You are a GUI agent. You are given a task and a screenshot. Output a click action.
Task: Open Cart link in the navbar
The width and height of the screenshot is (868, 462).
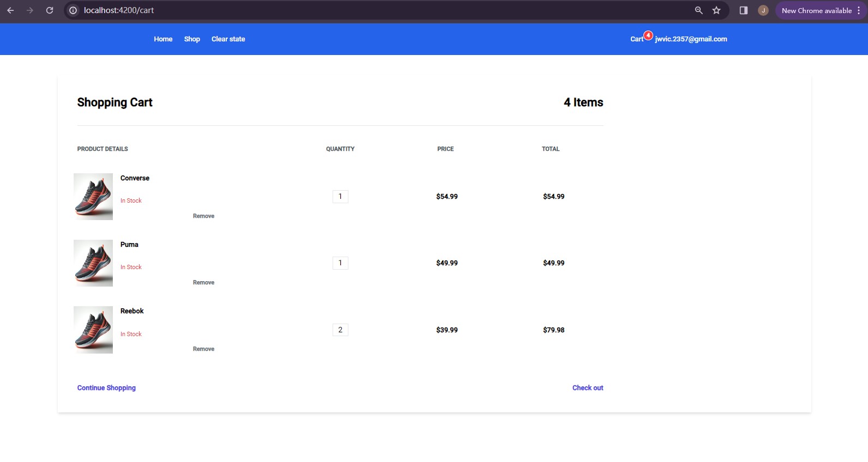(637, 39)
